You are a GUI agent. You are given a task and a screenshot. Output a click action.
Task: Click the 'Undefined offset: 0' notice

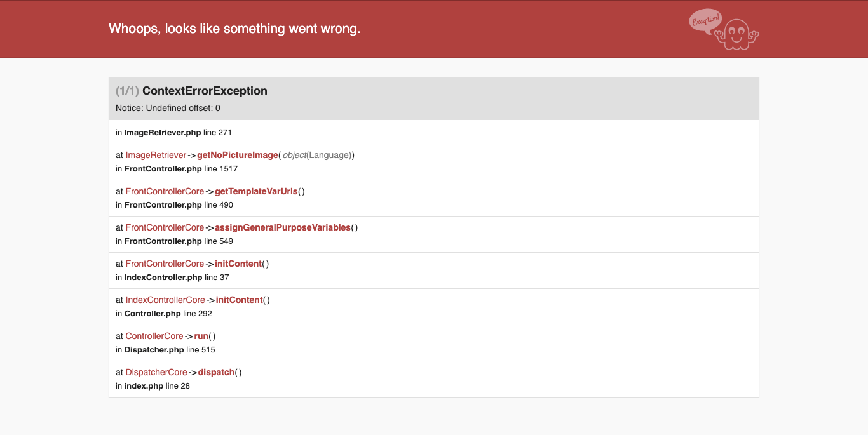click(168, 109)
